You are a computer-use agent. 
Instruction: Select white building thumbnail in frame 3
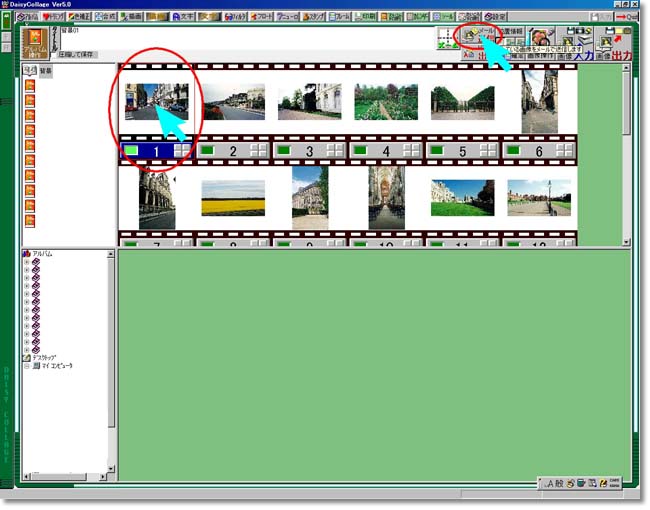pyautogui.click(x=310, y=102)
